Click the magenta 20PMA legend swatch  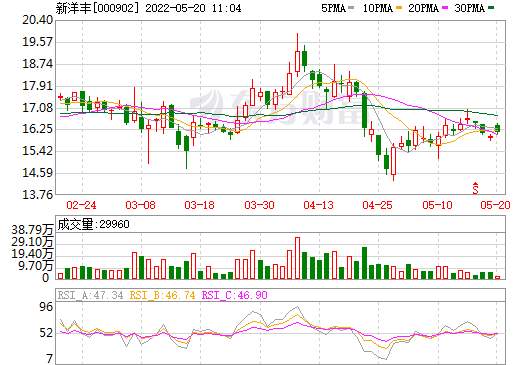pos(445,7)
